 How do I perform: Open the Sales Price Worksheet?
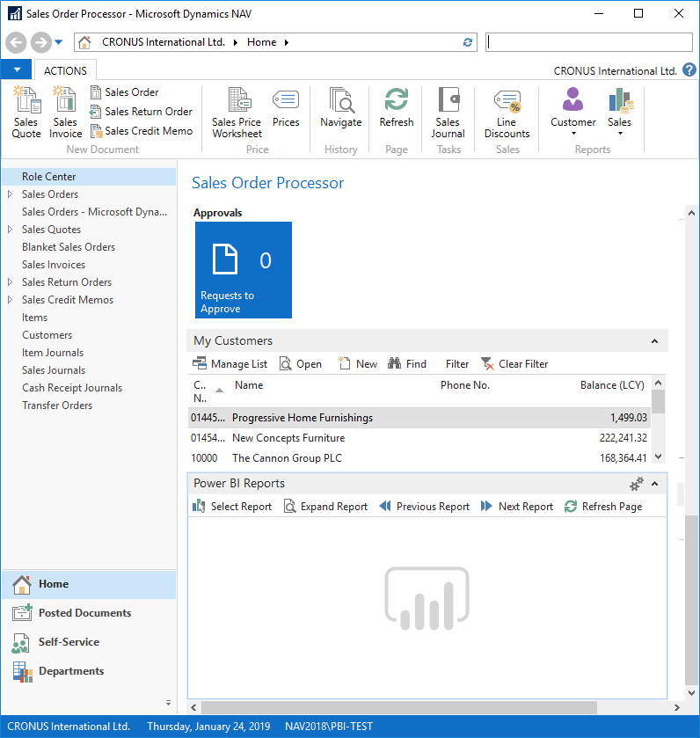tap(237, 113)
